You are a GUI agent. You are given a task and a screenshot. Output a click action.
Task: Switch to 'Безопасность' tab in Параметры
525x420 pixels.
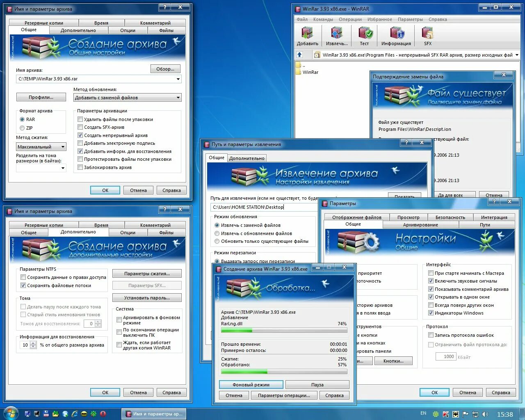(x=450, y=217)
